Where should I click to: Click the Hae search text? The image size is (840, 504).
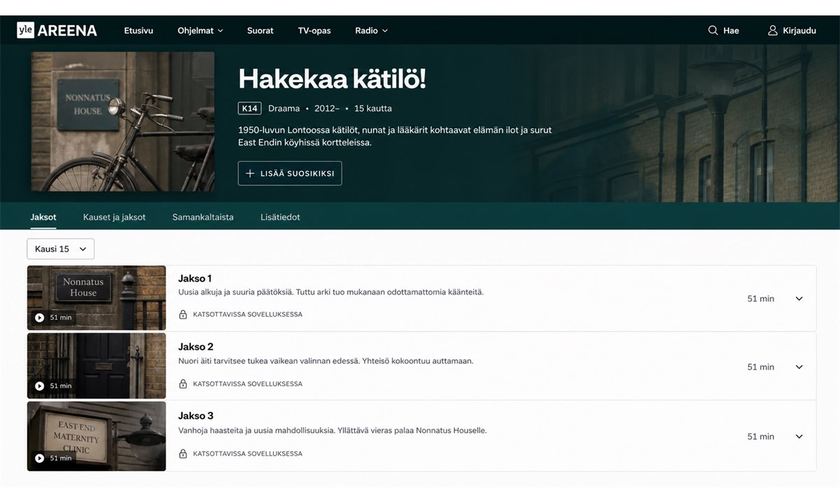731,30
